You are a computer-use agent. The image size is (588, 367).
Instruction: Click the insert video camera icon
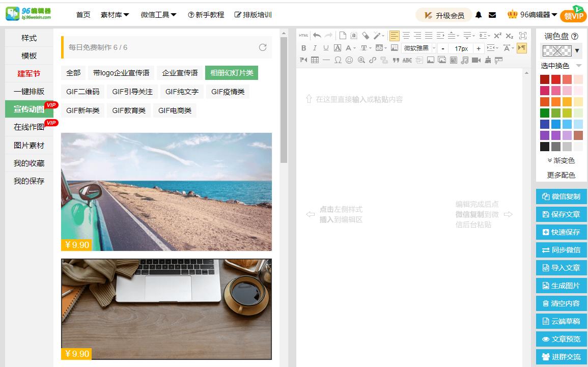point(476,60)
